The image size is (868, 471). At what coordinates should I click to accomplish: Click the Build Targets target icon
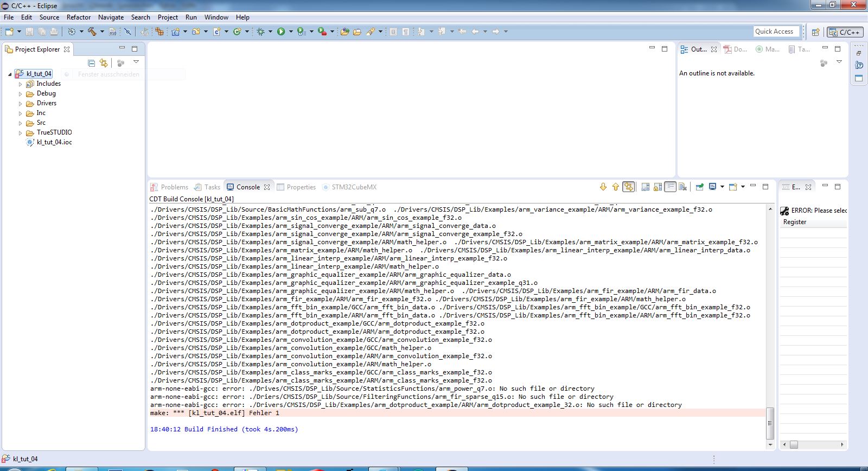(72, 31)
